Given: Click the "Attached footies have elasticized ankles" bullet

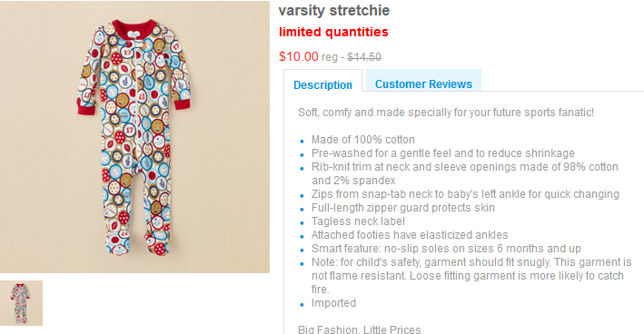Looking at the screenshot, I should click(410, 235).
